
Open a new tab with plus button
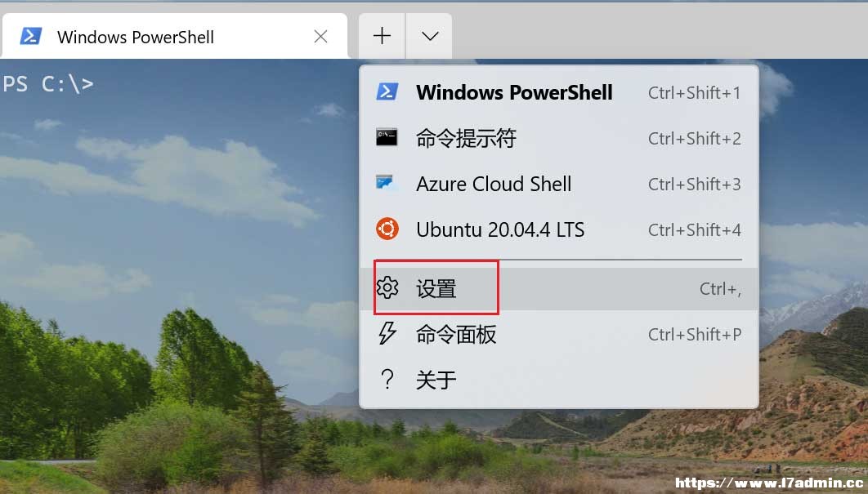[382, 37]
